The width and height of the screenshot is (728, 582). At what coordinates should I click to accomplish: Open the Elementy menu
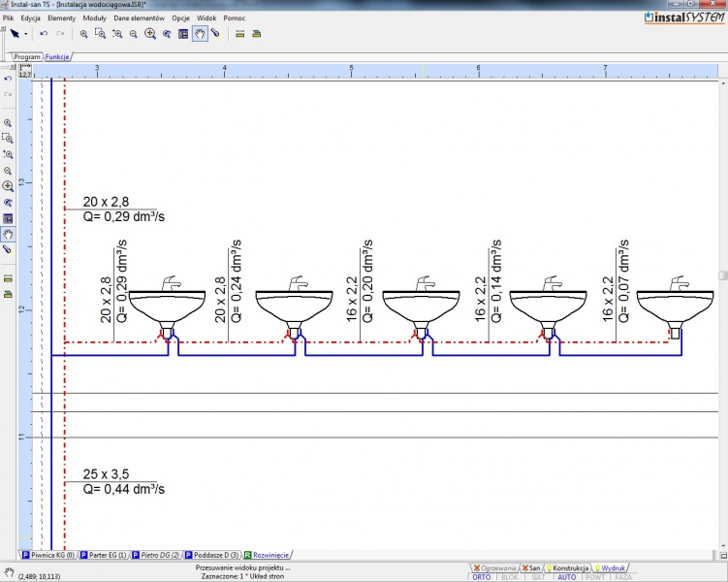click(x=61, y=18)
